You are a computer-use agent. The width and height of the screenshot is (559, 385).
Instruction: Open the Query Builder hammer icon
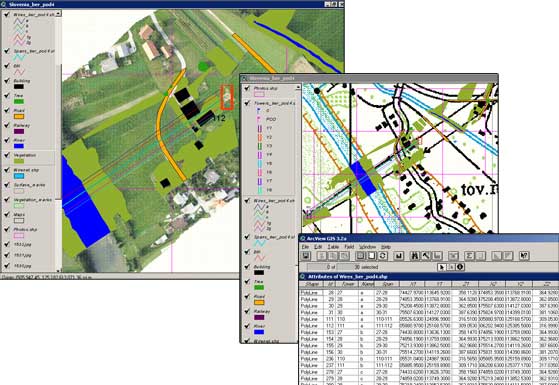(426, 256)
